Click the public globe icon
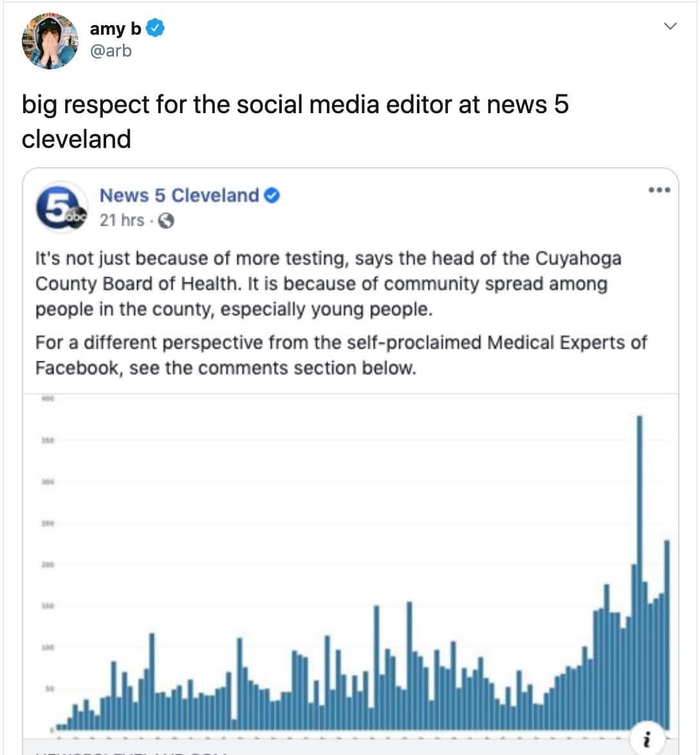This screenshot has height=755, width=700. pyautogui.click(x=166, y=221)
